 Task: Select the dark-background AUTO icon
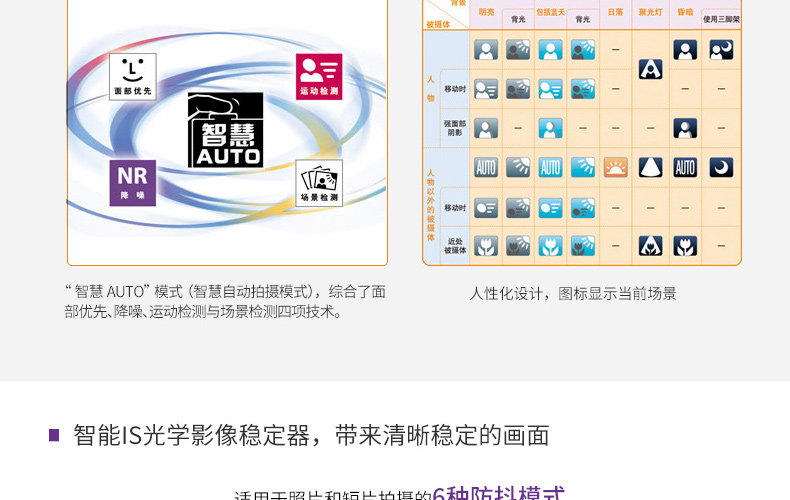(x=685, y=167)
